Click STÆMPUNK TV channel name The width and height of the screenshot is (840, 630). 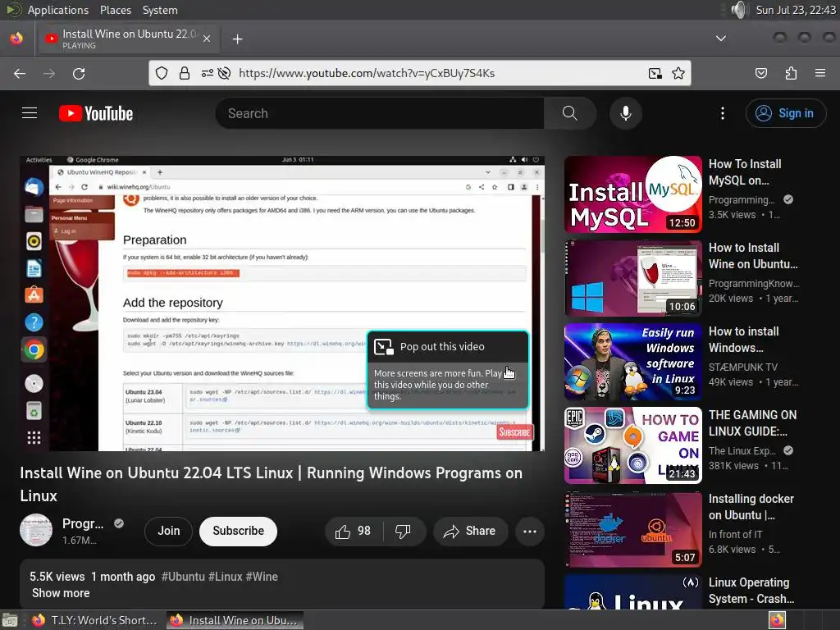742,367
